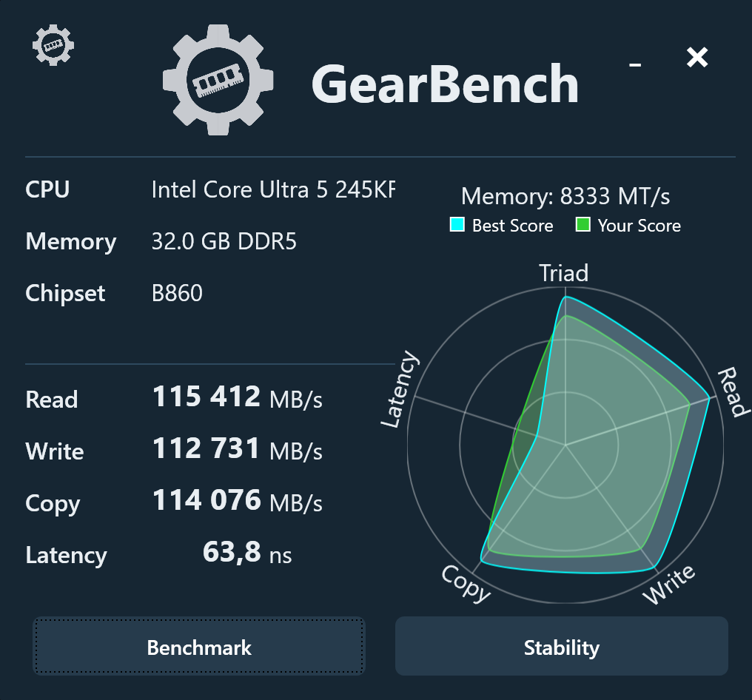Click the Memory 8333 MT/s chart title
The height and width of the screenshot is (700, 752).
click(x=565, y=196)
